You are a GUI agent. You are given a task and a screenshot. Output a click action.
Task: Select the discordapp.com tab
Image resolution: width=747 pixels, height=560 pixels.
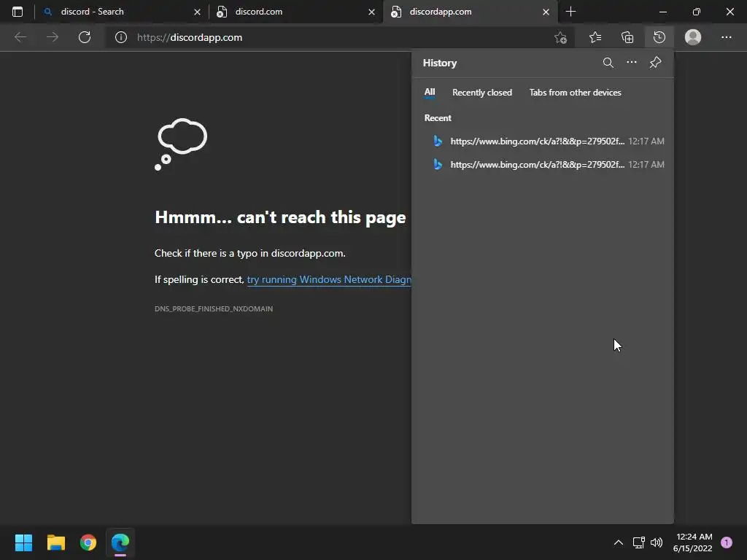click(470, 12)
